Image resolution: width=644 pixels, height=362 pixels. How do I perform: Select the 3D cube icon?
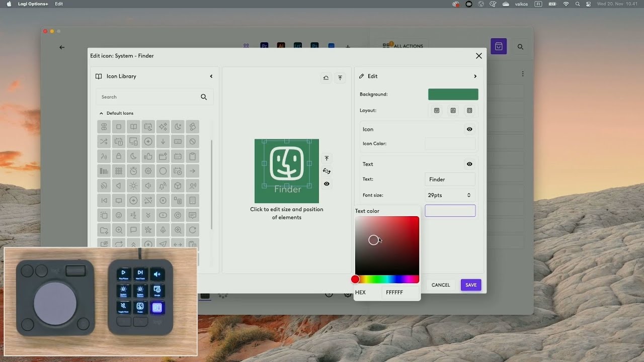(178, 186)
